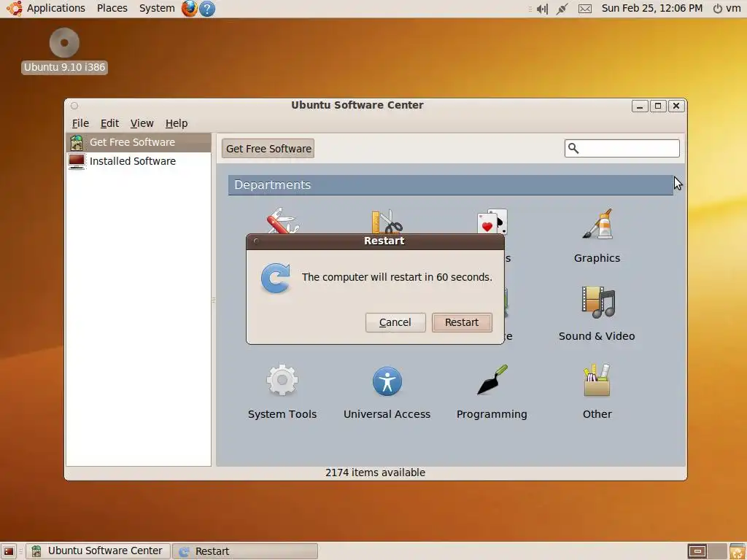
Task: Click the '2174 items available' status text
Action: (x=376, y=472)
